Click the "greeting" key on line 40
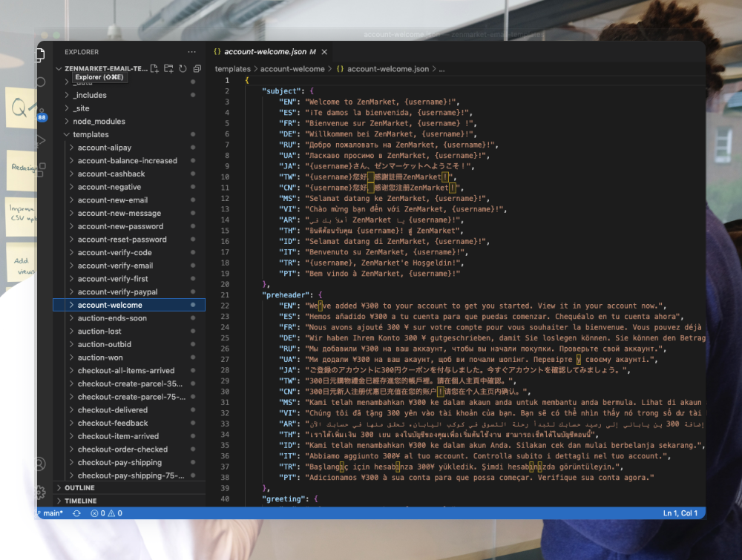742x560 pixels. [x=284, y=499]
